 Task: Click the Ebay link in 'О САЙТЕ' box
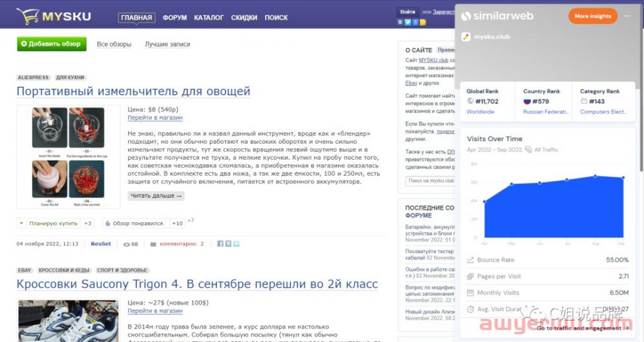pos(411,83)
